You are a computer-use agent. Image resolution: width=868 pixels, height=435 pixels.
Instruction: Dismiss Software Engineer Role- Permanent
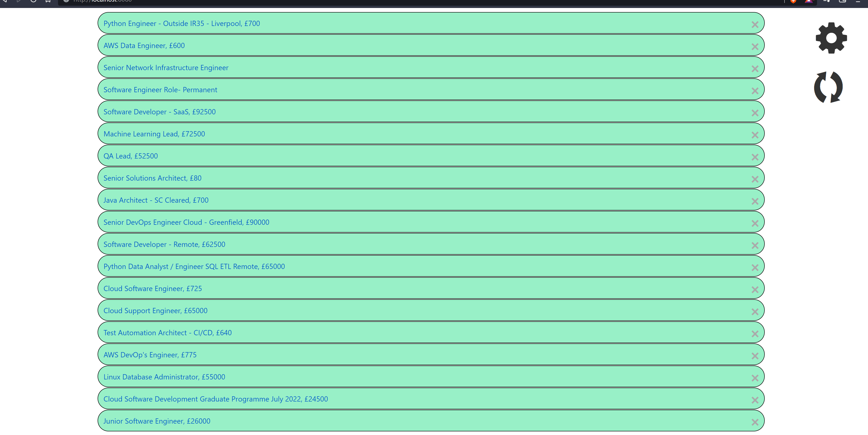pos(755,91)
